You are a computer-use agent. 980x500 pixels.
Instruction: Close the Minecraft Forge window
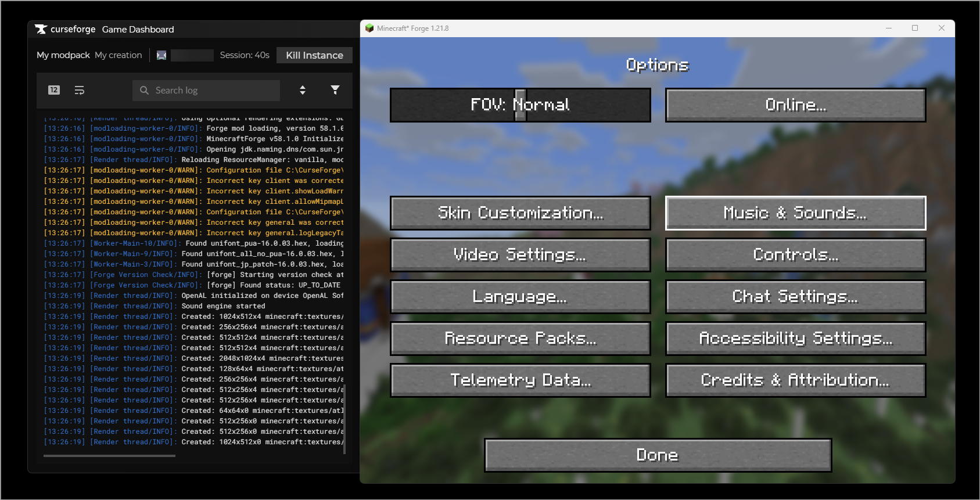click(x=942, y=28)
